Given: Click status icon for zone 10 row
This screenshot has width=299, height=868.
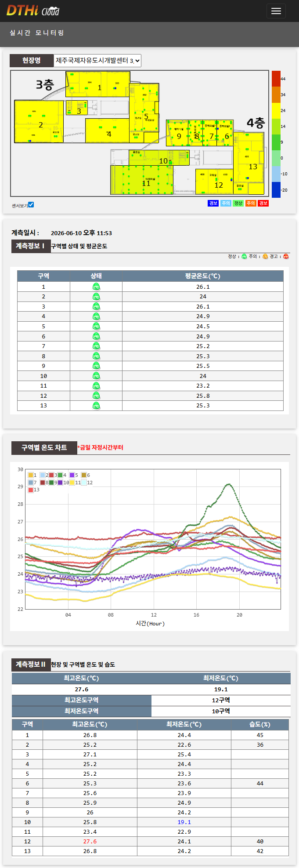Looking at the screenshot, I should point(96,376).
